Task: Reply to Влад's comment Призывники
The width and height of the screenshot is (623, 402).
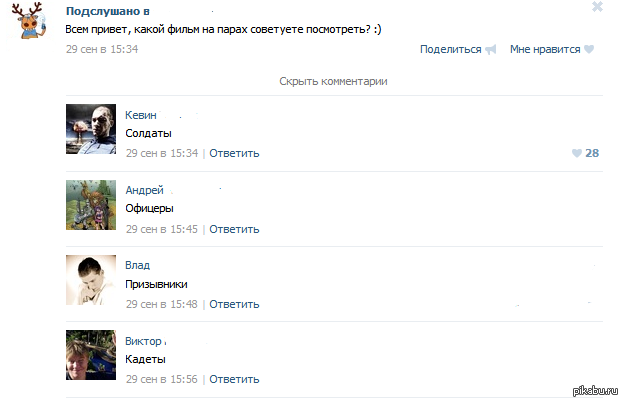Action: pyautogui.click(x=234, y=304)
